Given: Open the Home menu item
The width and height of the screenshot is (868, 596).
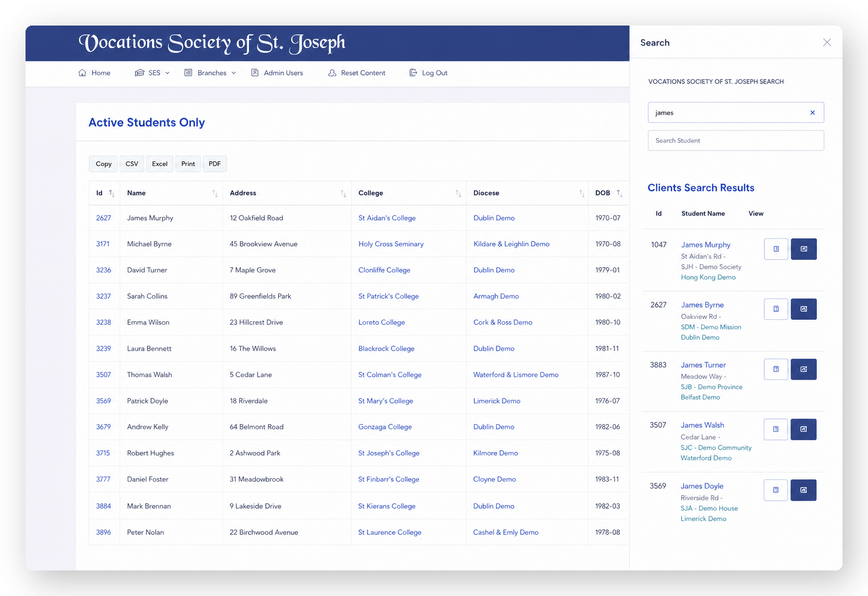Looking at the screenshot, I should point(94,73).
